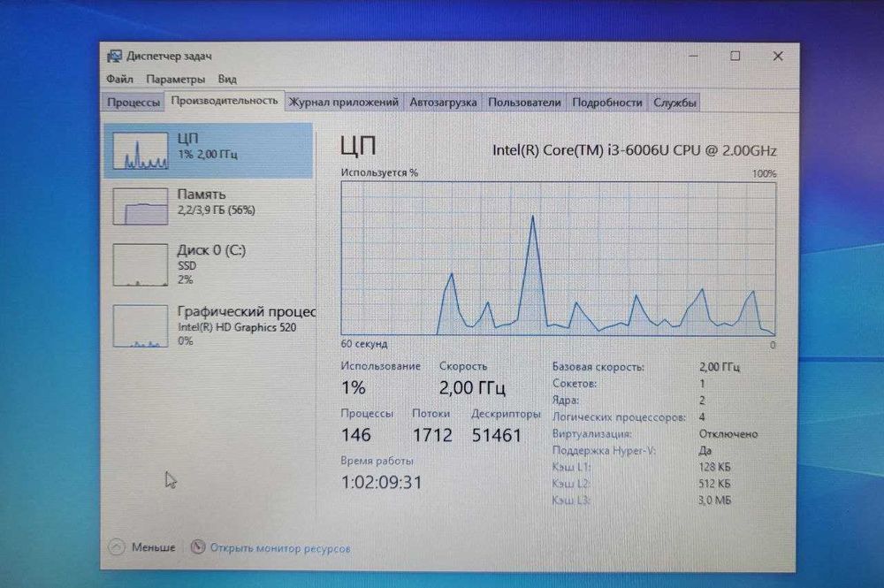Switch to the Процессы tab

133,103
